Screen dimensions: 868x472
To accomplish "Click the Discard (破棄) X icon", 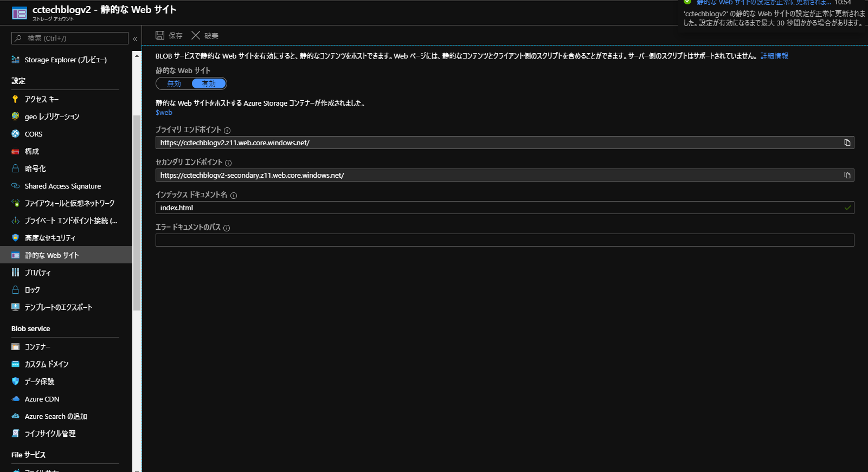I will point(196,35).
